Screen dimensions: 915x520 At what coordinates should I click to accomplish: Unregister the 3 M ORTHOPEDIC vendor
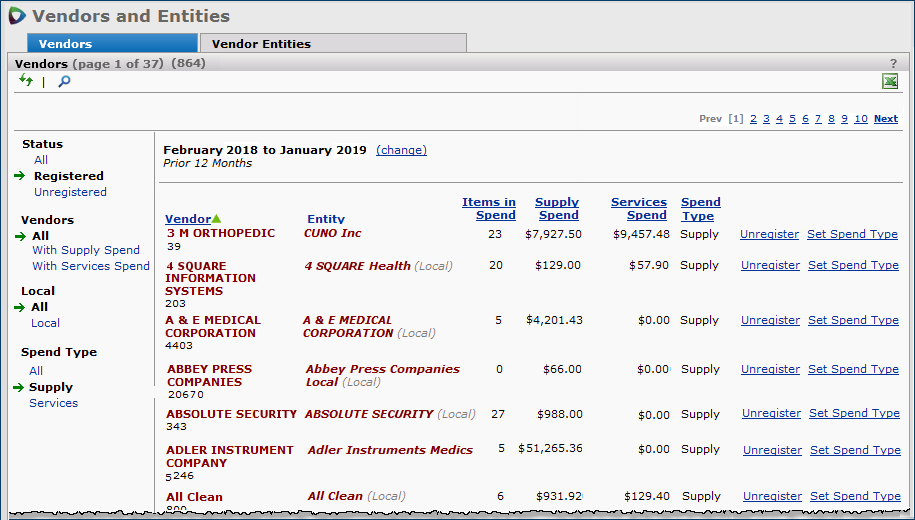click(769, 234)
